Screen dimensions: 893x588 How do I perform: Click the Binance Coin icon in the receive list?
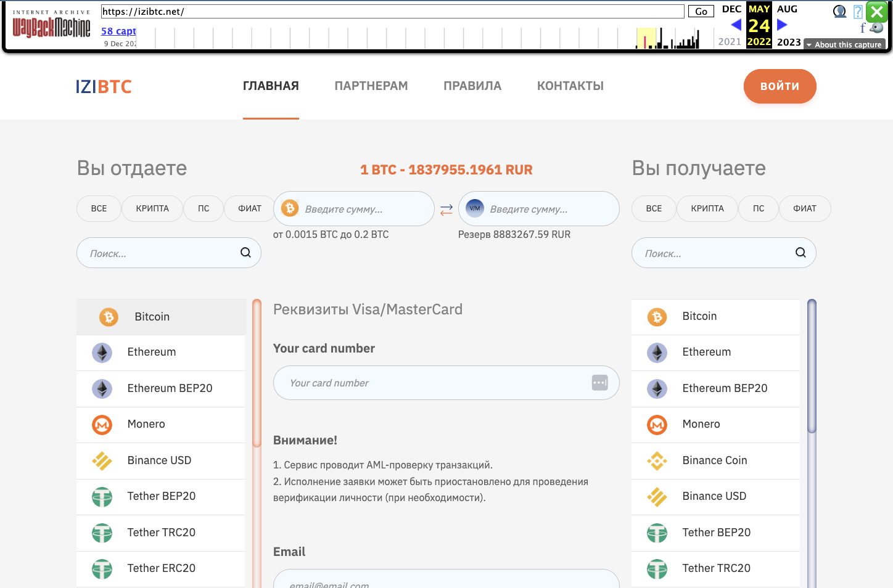[657, 460]
